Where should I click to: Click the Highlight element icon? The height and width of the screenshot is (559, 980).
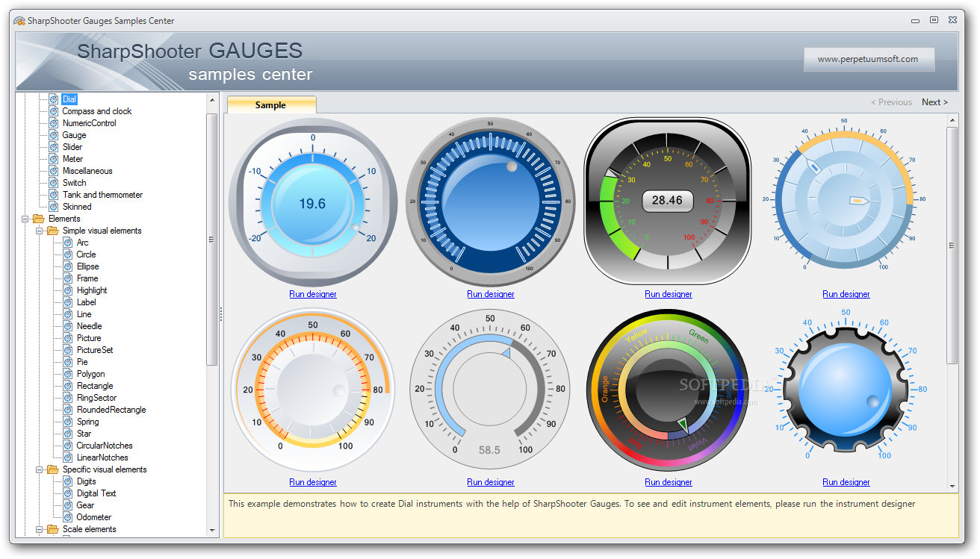click(x=68, y=290)
